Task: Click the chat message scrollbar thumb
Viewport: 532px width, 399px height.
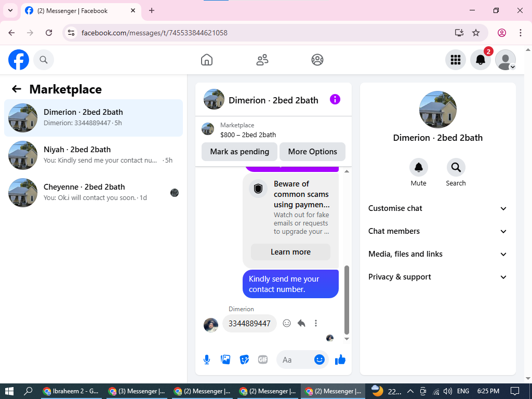Action: click(347, 300)
